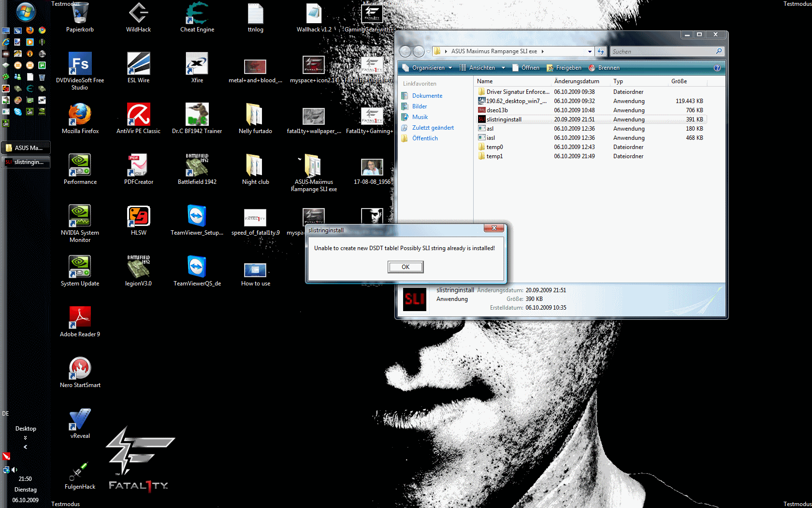Click the Suchen search field
The height and width of the screenshot is (508, 812).
pyautogui.click(x=666, y=51)
